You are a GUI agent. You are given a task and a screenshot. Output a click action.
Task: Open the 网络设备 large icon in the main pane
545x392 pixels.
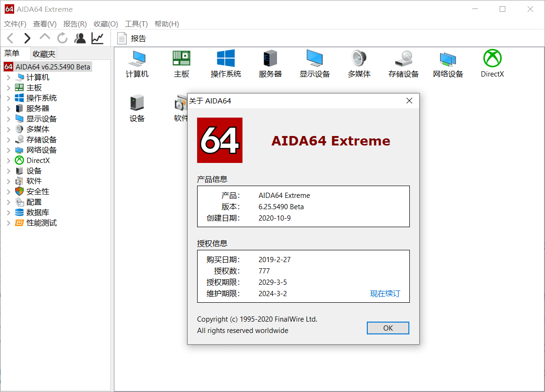[x=448, y=64]
